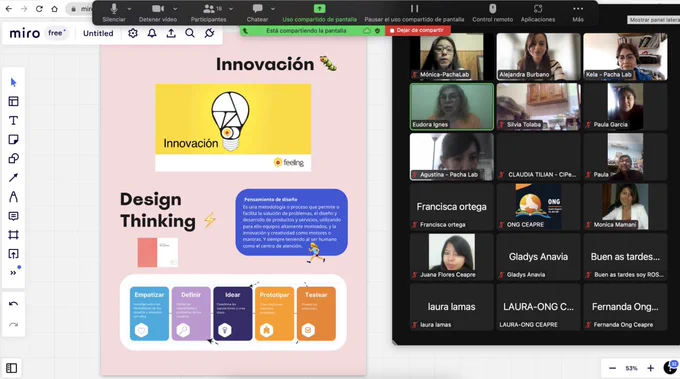Click the Untitled board name
Viewport: 680px width, 379px height.
[98, 33]
